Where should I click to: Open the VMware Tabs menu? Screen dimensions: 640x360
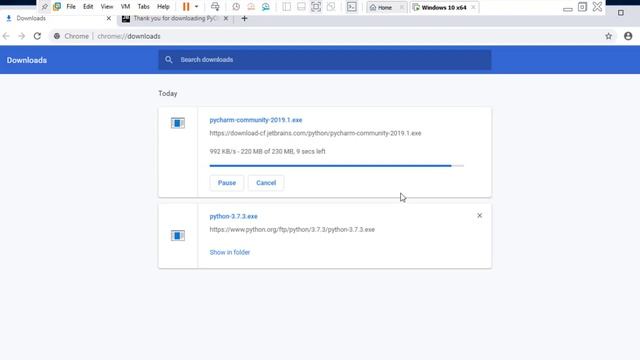coord(143,7)
